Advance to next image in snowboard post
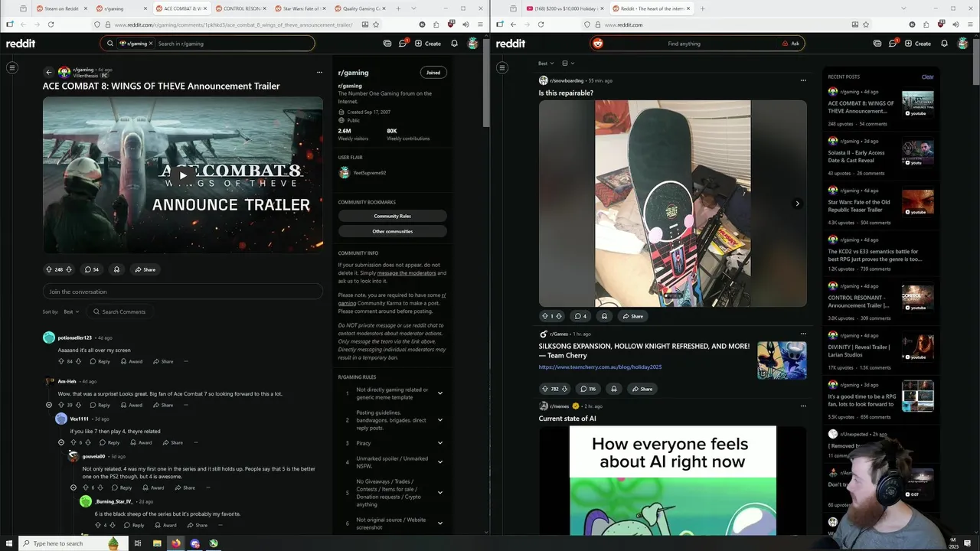The width and height of the screenshot is (980, 551). click(x=797, y=204)
